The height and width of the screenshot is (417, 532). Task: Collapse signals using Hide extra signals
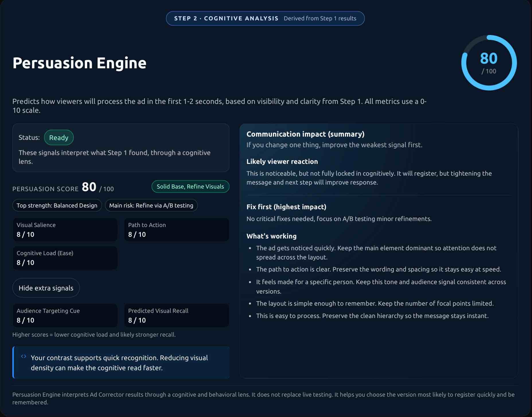pyautogui.click(x=46, y=288)
